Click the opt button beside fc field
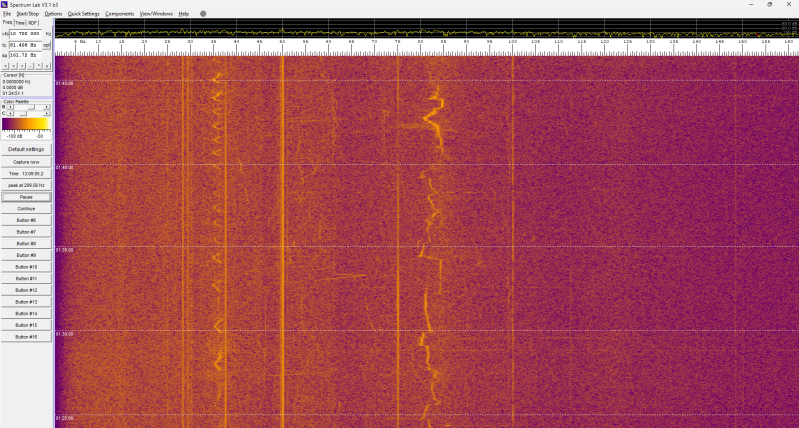 point(46,45)
